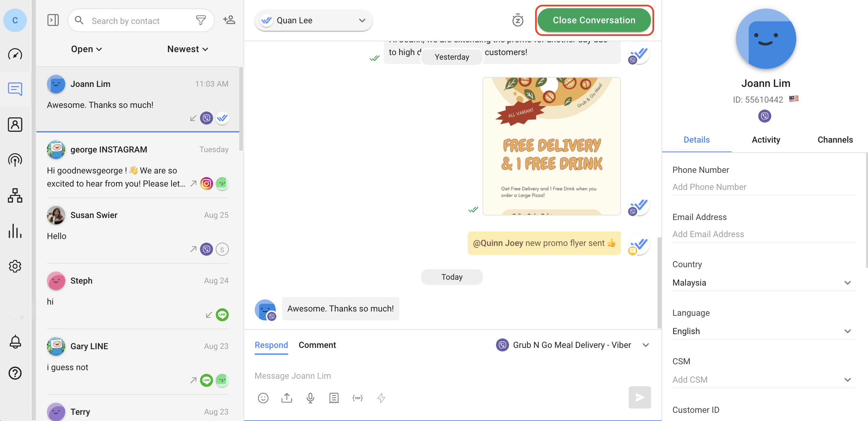Screen dimensions: 868x421
Task: Click the voice message microphone icon
Action: 310,398
